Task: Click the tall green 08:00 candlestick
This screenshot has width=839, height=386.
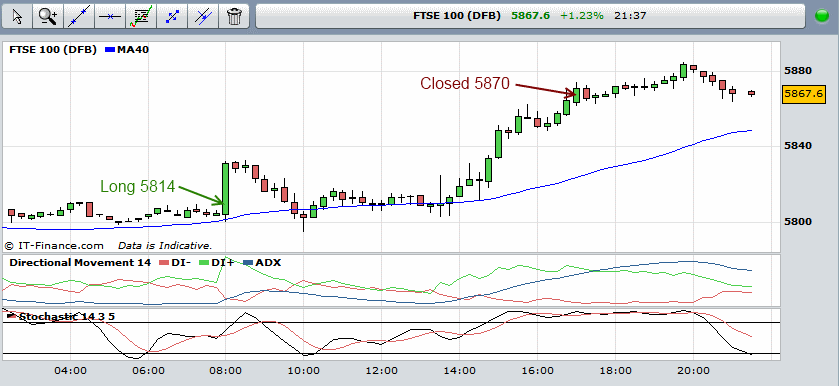Action: coord(226,189)
